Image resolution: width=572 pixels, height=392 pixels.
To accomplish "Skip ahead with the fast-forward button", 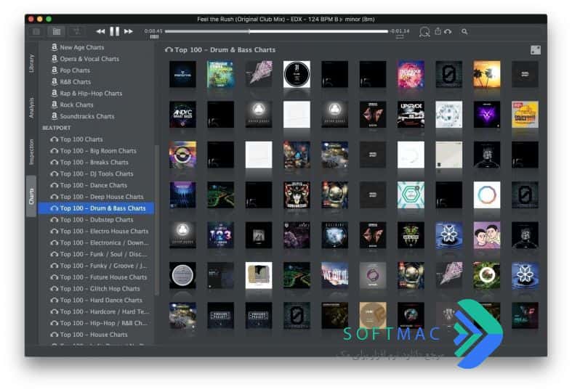I will (129, 32).
